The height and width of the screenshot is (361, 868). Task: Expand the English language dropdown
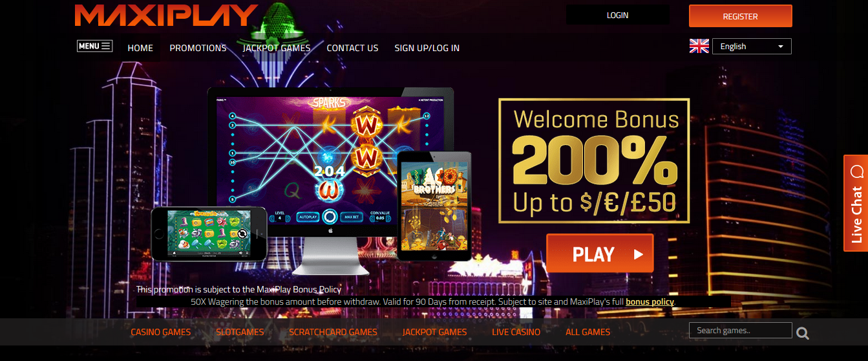(x=752, y=46)
